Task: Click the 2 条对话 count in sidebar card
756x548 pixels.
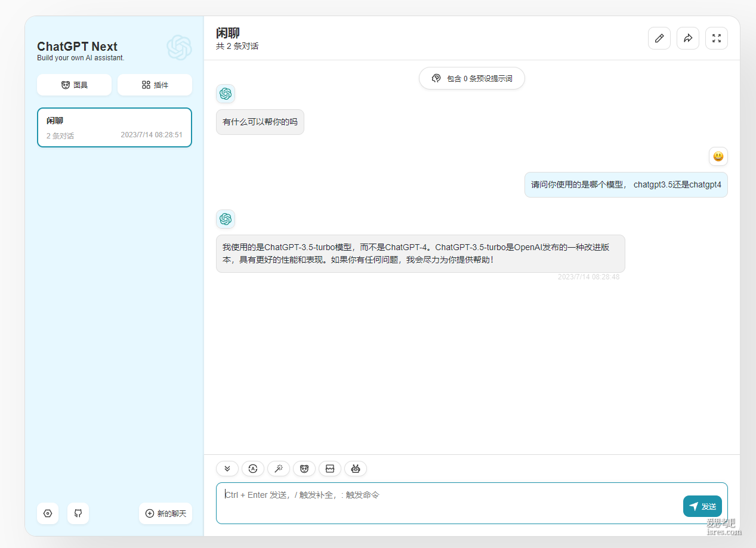Action: coord(60,136)
